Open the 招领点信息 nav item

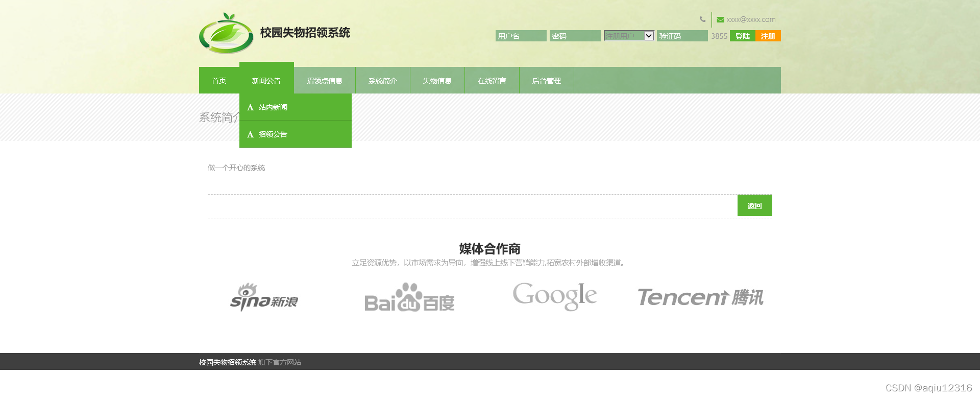pos(325,80)
